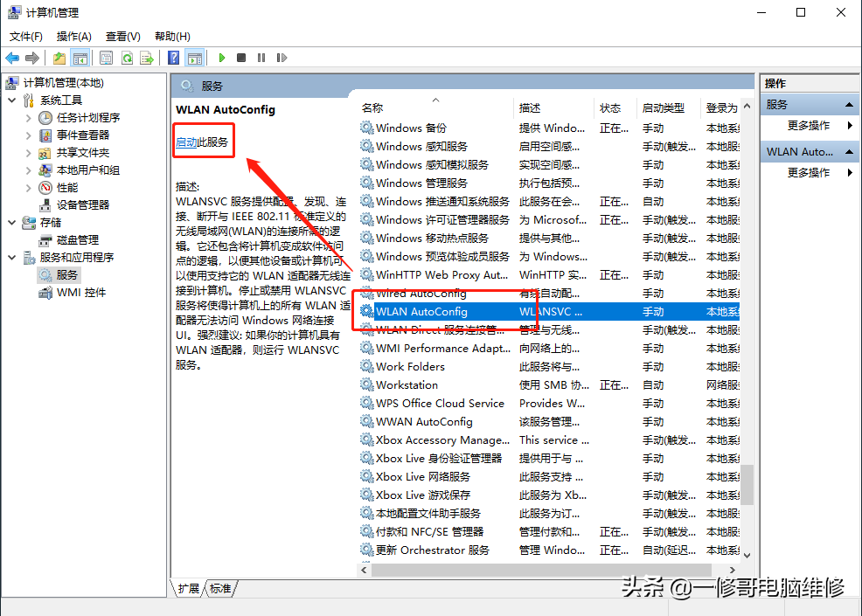Toggle the show/hide action pane icon
The width and height of the screenshot is (862, 616).
coord(195,58)
